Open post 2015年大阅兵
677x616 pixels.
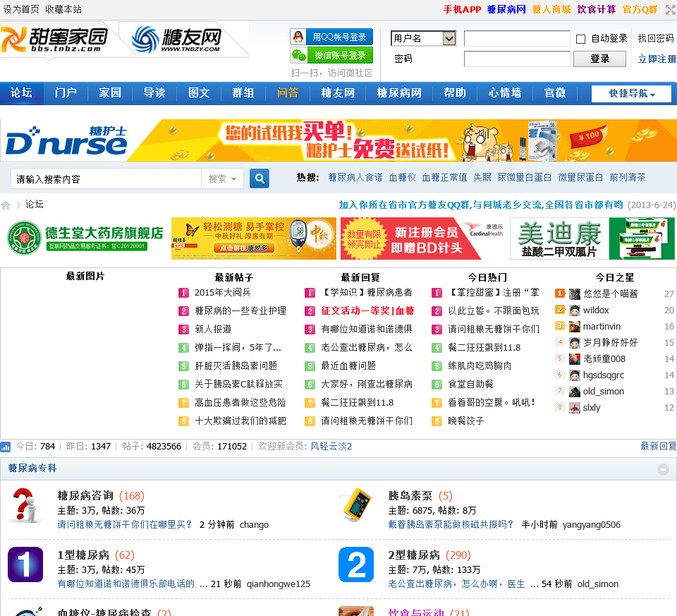pyautogui.click(x=223, y=292)
